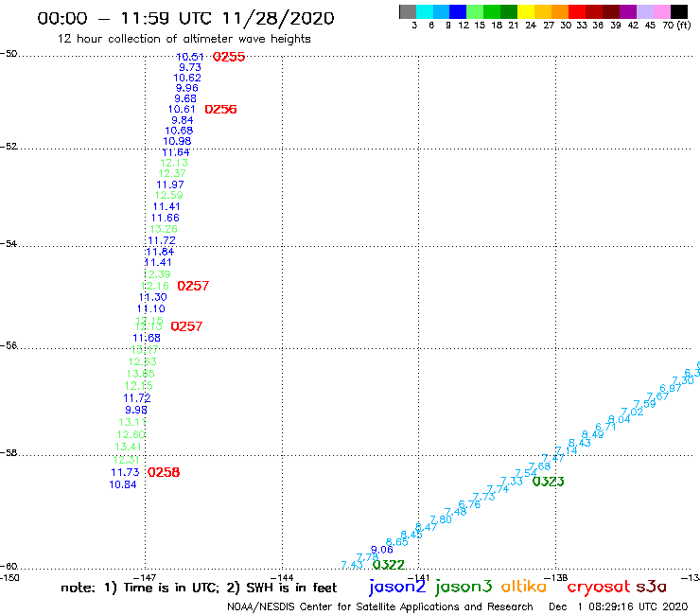Click the wave height reading 9.84

tap(183, 120)
